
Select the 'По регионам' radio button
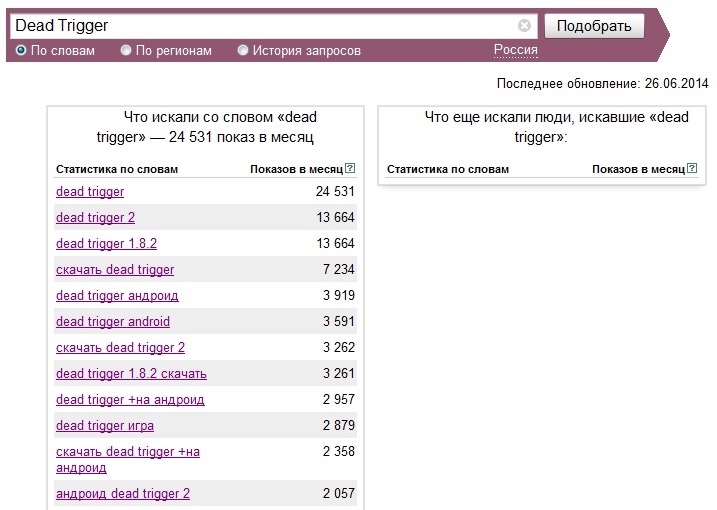(126, 50)
